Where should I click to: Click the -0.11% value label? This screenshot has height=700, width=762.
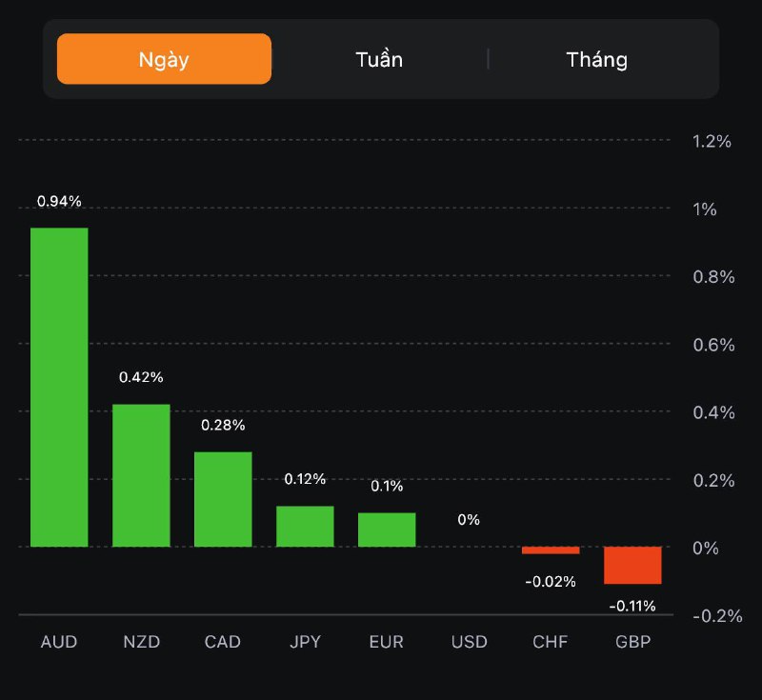[632, 605]
